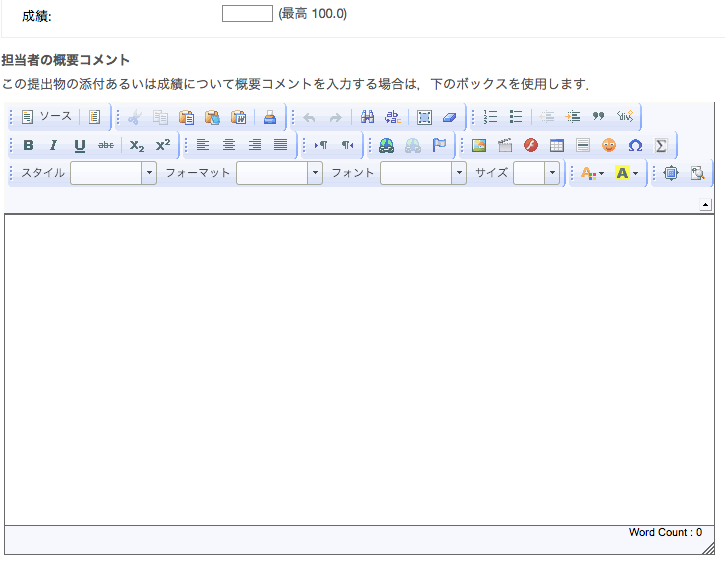Image resolution: width=725 pixels, height=564 pixels.
Task: Toggle underline formatting
Action: point(80,145)
